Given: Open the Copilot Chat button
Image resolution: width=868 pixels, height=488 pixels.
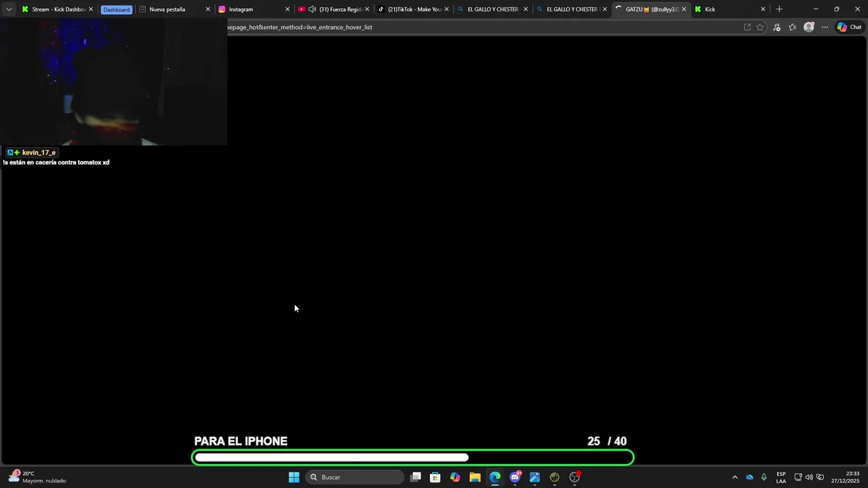Looking at the screenshot, I should coord(849,27).
